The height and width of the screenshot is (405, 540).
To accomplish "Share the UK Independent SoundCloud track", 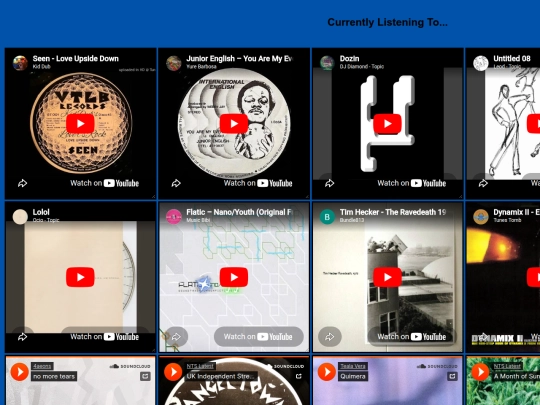I will (x=299, y=376).
